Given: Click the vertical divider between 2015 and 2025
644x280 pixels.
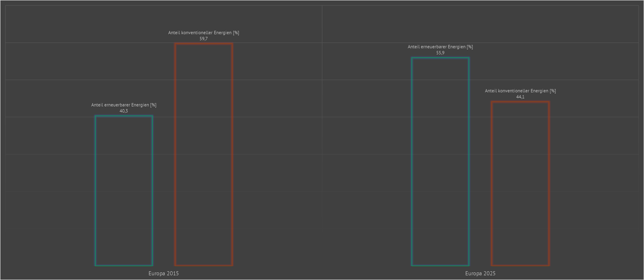Looking at the screenshot, I should coord(322,140).
